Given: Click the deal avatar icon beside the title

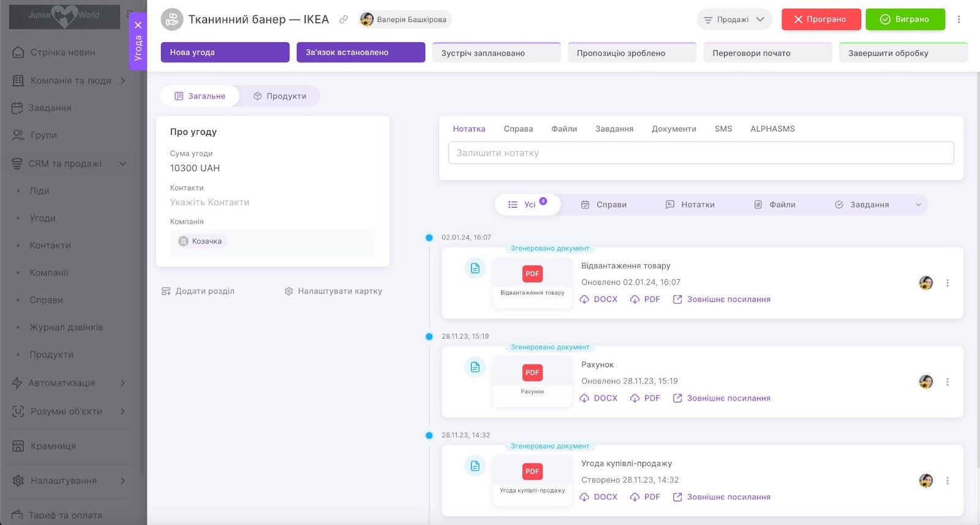Looking at the screenshot, I should click(172, 20).
